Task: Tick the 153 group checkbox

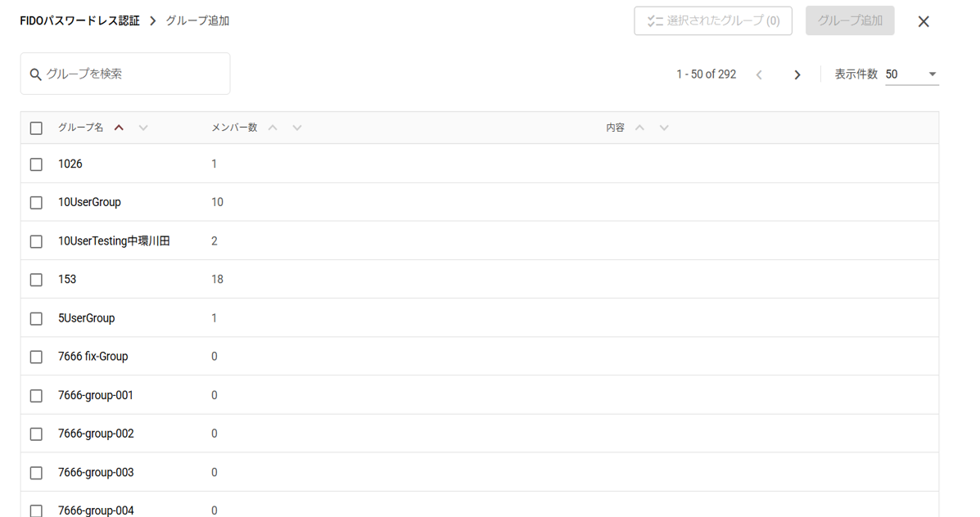Action: [x=36, y=280]
